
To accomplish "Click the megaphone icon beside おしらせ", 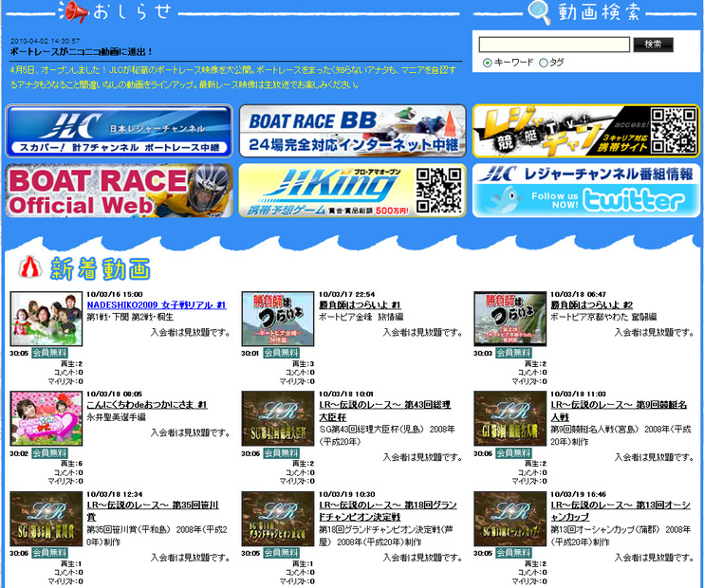I will tap(74, 11).
